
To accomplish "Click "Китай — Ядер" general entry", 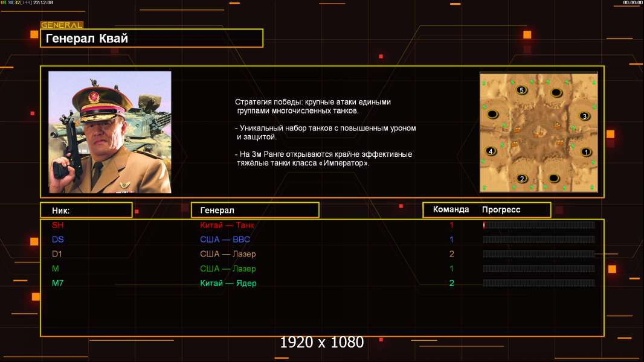I will coord(228,283).
